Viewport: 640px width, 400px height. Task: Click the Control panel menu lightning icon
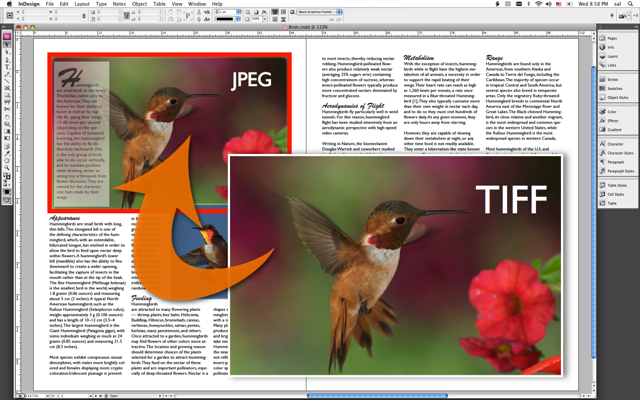click(611, 16)
